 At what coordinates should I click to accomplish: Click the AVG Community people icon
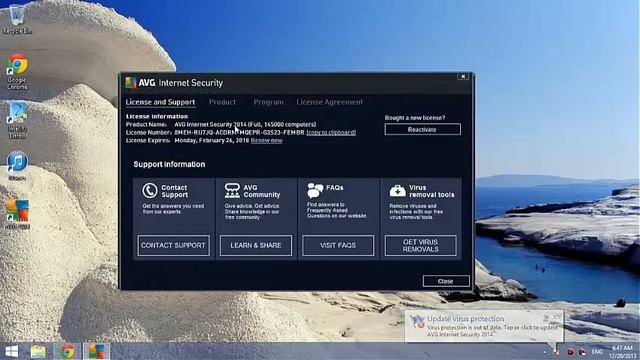232,191
